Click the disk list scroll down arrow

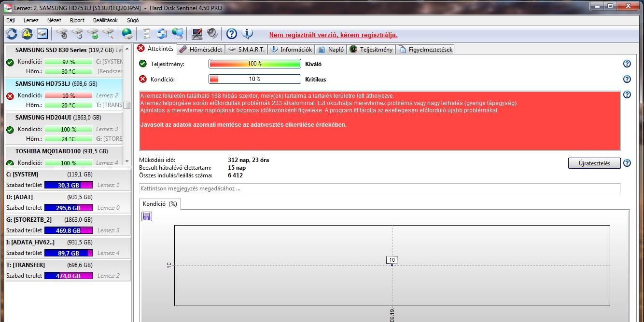[127, 161]
